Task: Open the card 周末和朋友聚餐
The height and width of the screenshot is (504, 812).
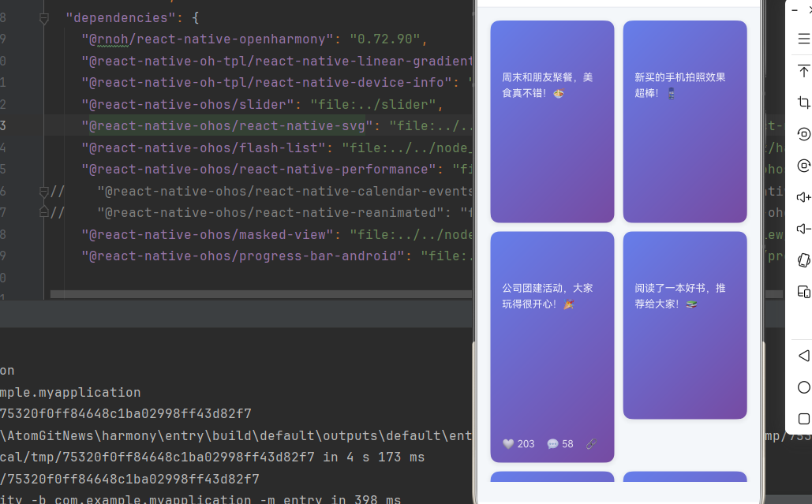Action: tap(552, 121)
